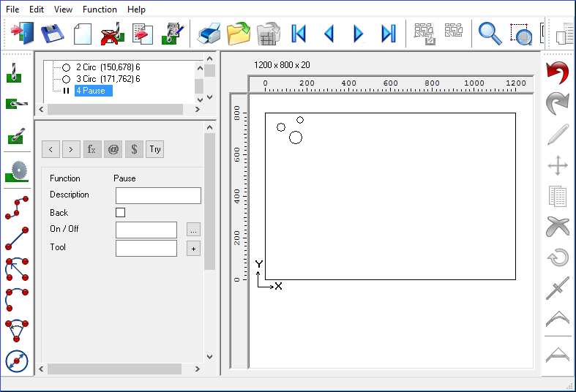The height and width of the screenshot is (392, 576).
Task: Jump to the last record arrow
Action: [x=389, y=34]
